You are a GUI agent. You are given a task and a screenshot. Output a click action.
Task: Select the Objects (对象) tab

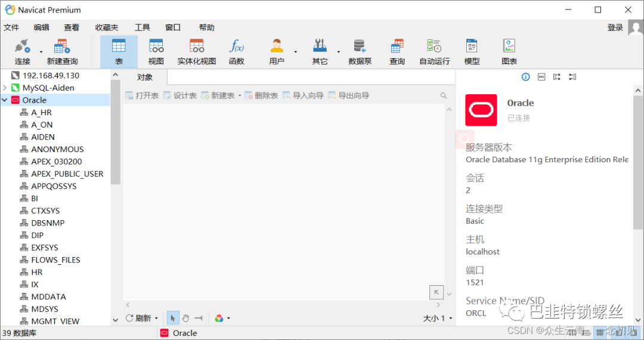tap(144, 77)
